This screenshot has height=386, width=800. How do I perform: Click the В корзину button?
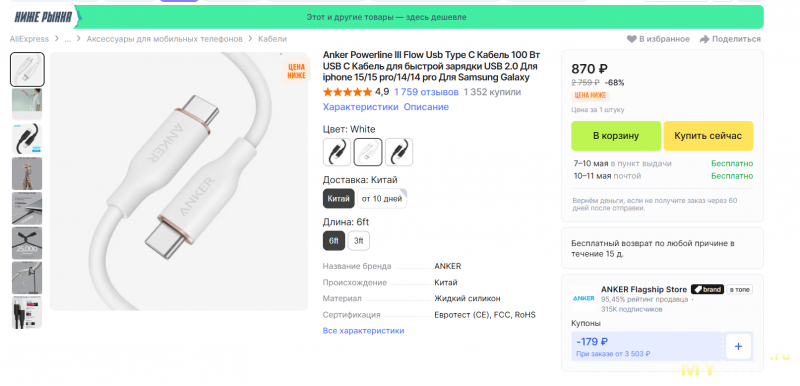point(616,136)
